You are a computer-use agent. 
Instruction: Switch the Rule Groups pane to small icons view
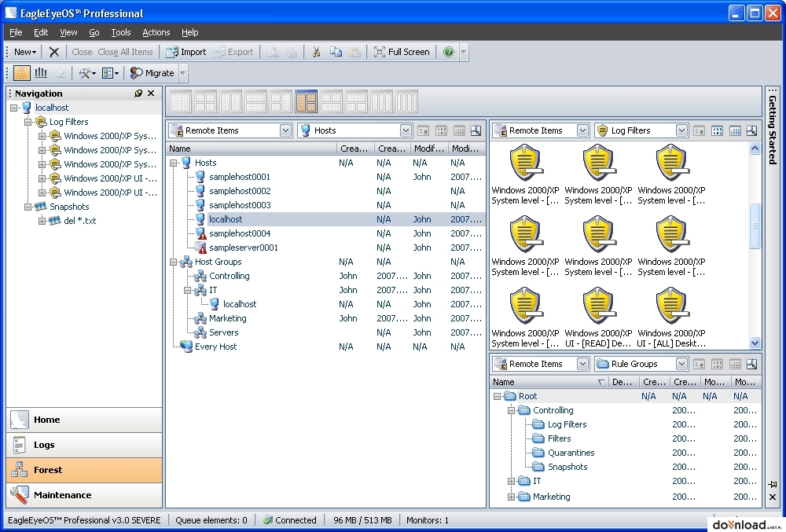[x=718, y=364]
